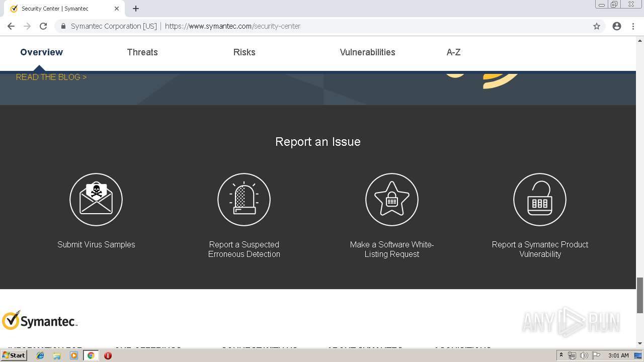
Task: Click the network tray icon
Action: point(572,355)
